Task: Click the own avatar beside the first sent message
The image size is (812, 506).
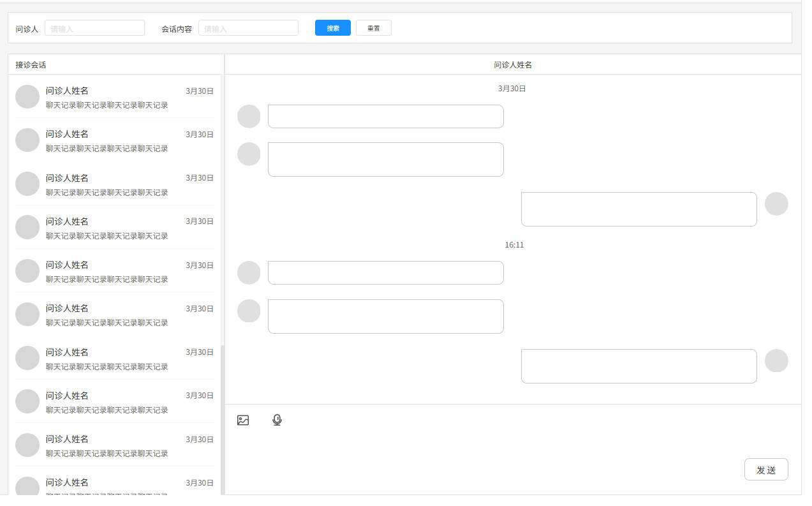Action: point(776,204)
